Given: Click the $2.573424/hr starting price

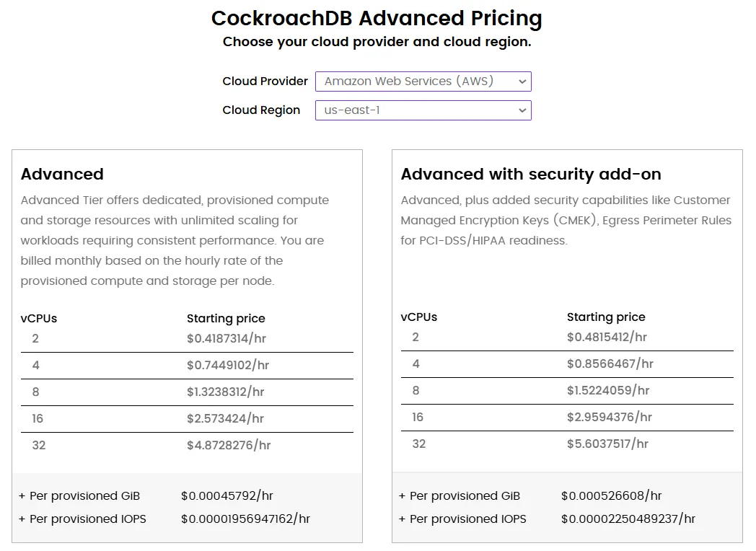Looking at the screenshot, I should [x=225, y=418].
